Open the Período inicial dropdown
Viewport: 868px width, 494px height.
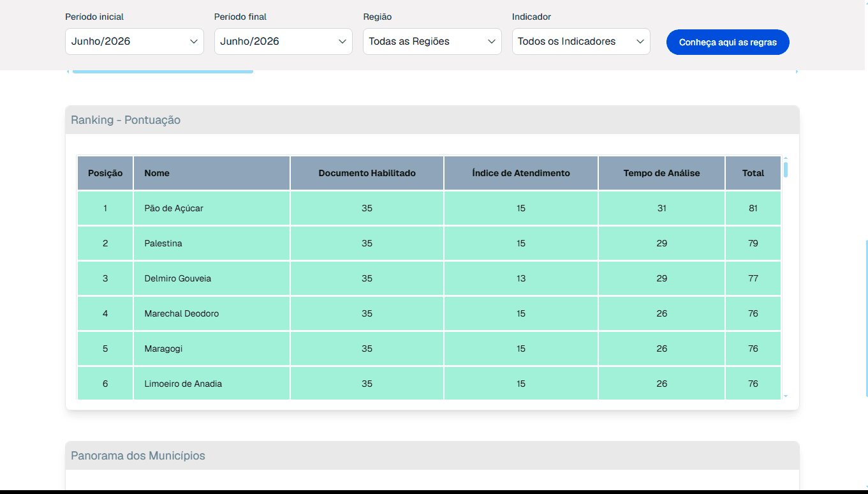click(x=135, y=41)
